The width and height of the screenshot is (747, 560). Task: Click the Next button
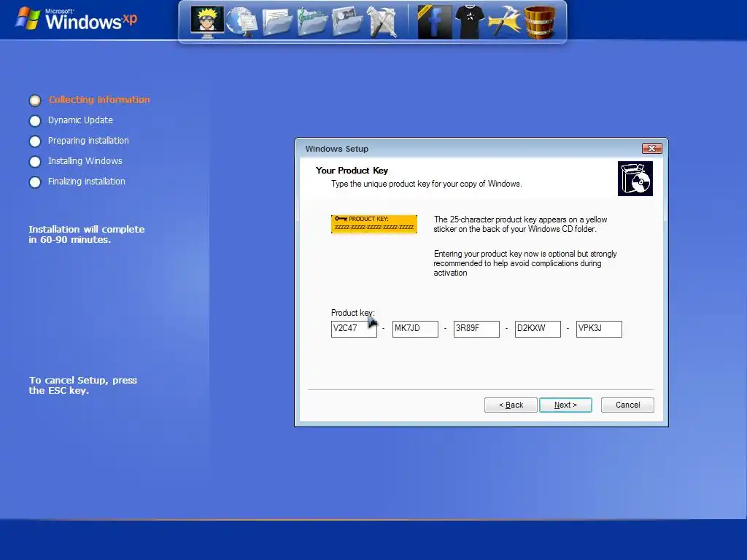click(x=565, y=405)
